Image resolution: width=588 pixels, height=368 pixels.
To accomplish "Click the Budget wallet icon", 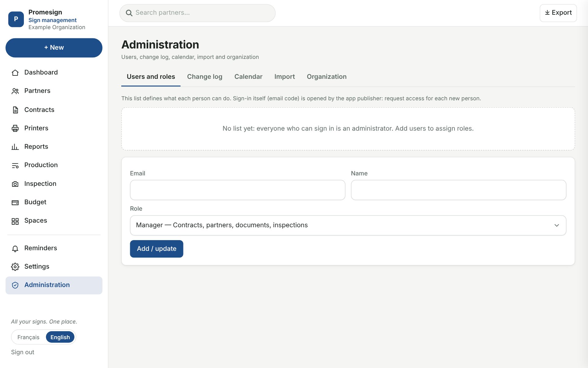I will pyautogui.click(x=15, y=202).
